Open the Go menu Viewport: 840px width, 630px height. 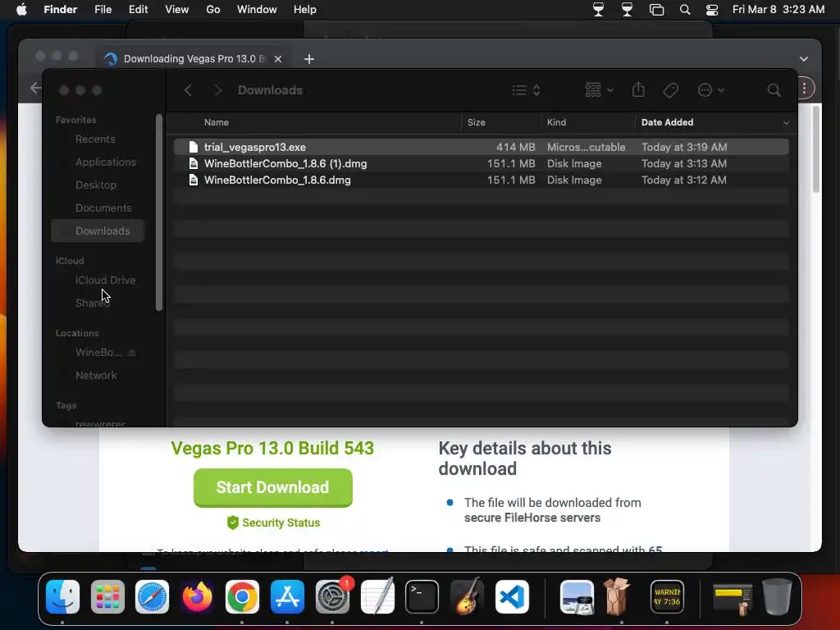tap(212, 10)
